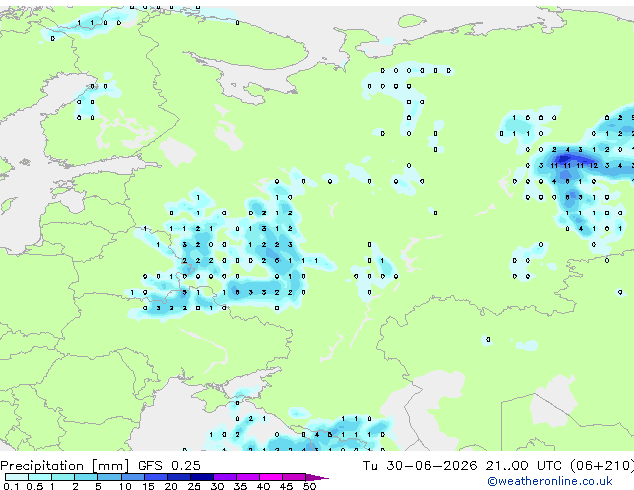Select the 35–40 mm legend swatch
Viewport: 634px width, 490px height.
(x=248, y=477)
